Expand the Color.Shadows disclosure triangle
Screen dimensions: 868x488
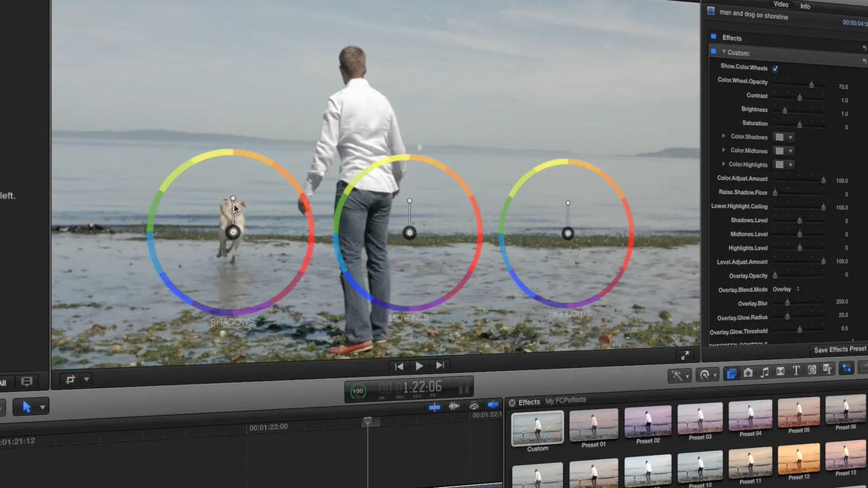723,136
